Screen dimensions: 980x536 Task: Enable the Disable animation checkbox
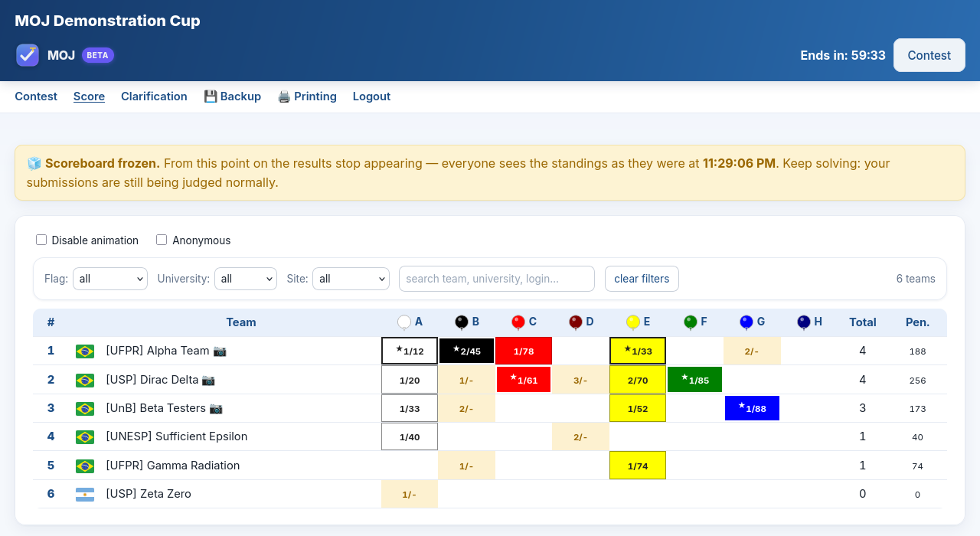point(41,240)
